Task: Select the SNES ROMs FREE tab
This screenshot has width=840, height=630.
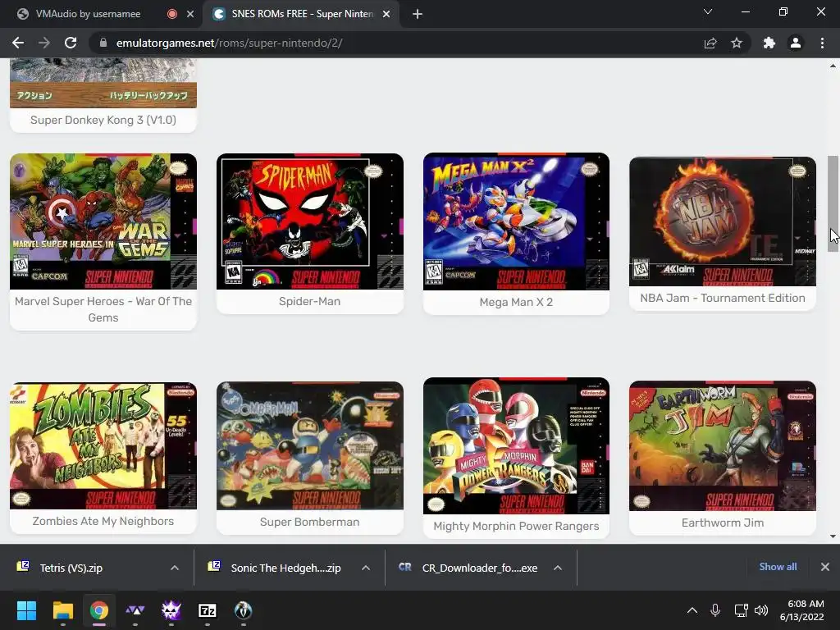Action: coord(300,14)
